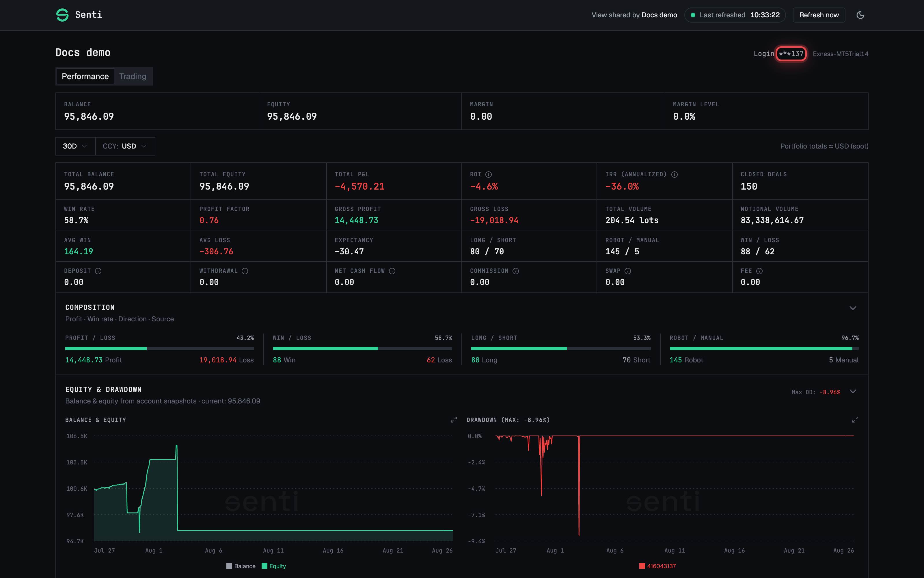The width and height of the screenshot is (924, 578).
Task: Select the Performance tab
Action: tap(85, 77)
